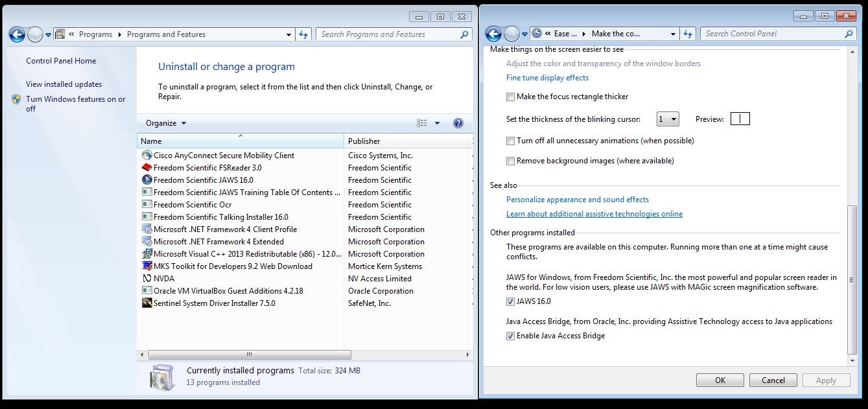Click the FSReader 3.0 program icon
Image resolution: width=868 pixels, height=409 pixels.
point(147,168)
